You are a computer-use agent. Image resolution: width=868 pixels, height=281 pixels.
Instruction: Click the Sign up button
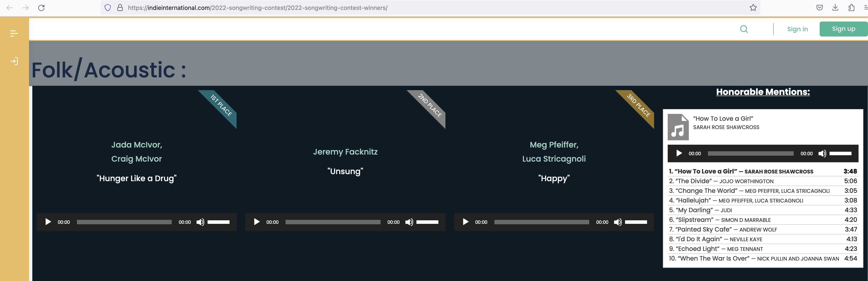843,29
